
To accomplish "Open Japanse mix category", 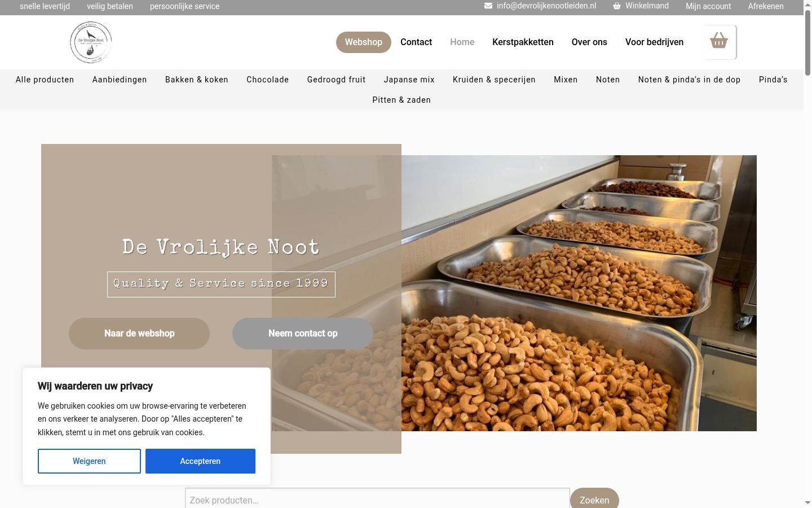I will [409, 80].
